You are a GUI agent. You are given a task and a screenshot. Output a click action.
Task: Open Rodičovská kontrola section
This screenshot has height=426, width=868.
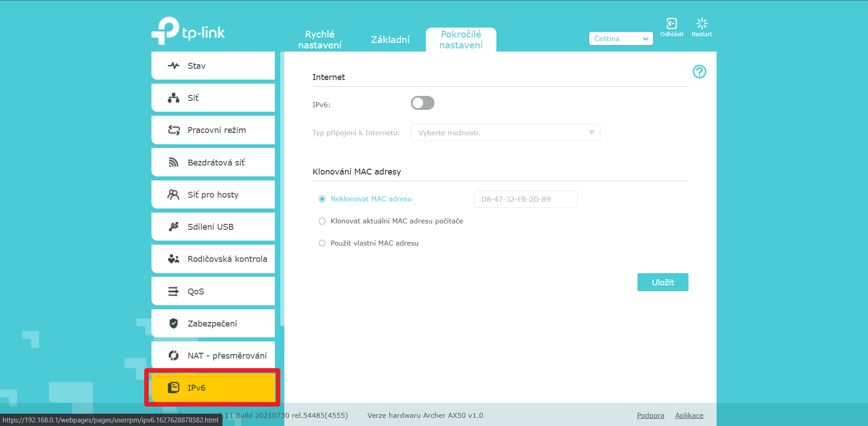tap(213, 259)
